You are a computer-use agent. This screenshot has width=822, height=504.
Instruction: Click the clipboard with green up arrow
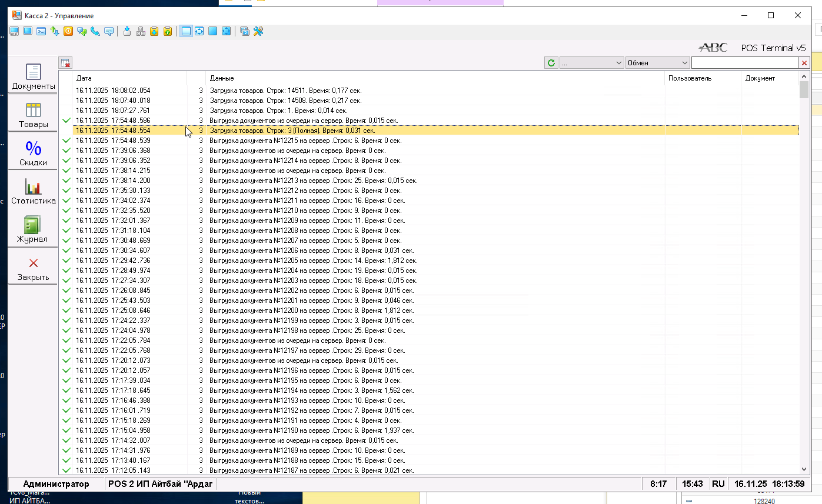(168, 32)
